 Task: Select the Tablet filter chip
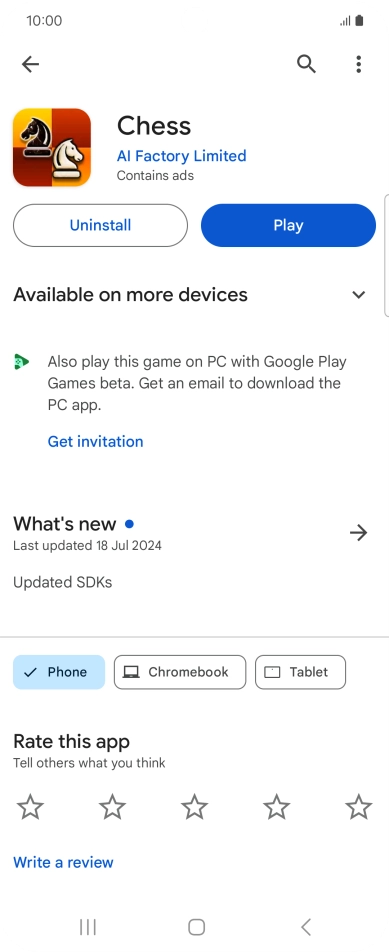point(300,672)
